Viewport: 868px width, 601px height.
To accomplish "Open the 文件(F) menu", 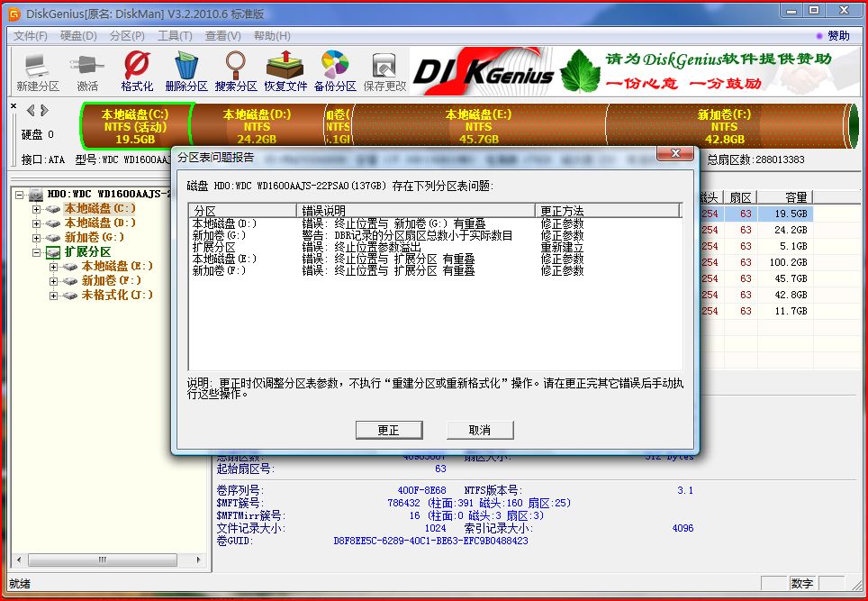I will [x=31, y=35].
